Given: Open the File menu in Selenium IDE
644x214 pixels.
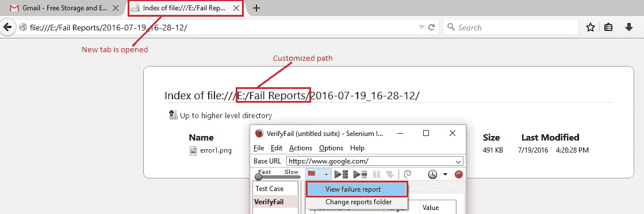Looking at the screenshot, I should 259,148.
